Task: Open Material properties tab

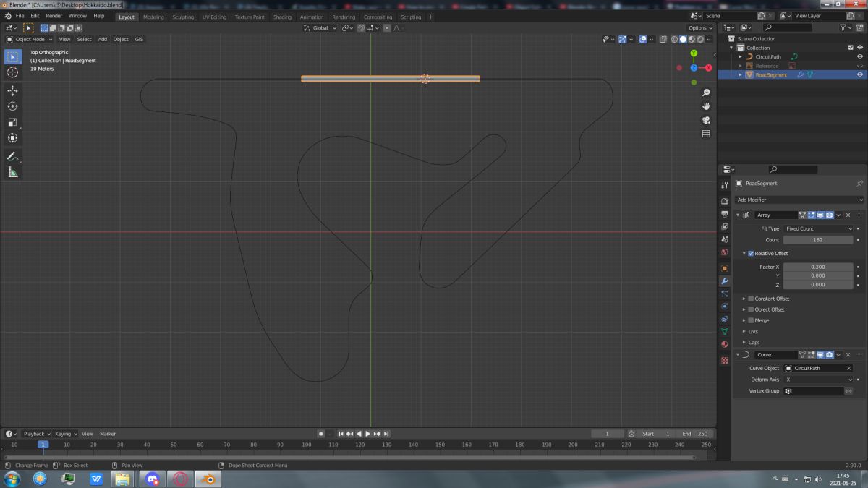Action: 724,344
